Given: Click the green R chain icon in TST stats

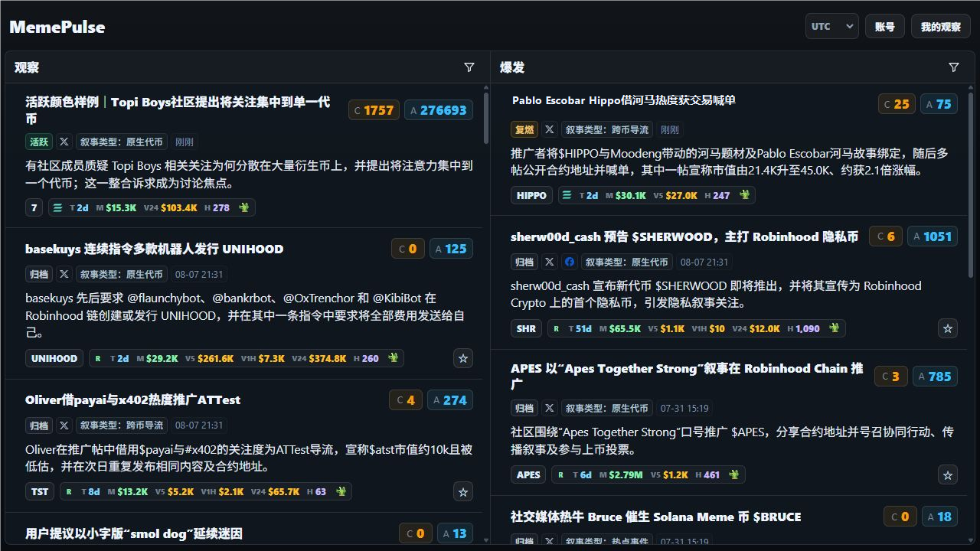Looking at the screenshot, I should click(x=69, y=491).
